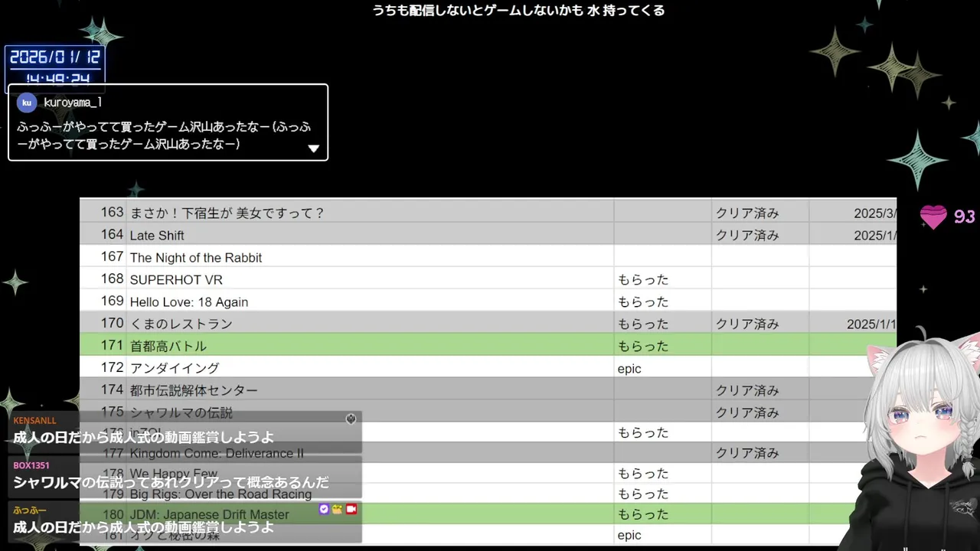Click the 'もらった' cell in the 首都高バトル row
Viewport: 980px width, 551px height.
662,346
